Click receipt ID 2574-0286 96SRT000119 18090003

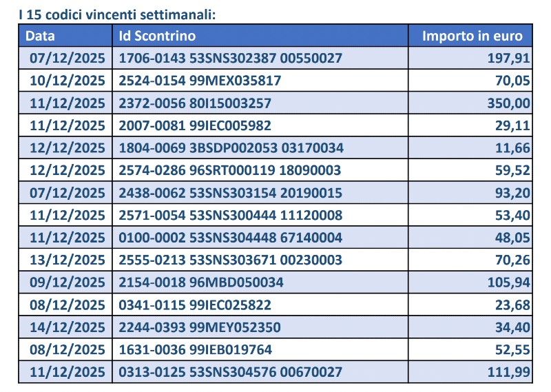pos(231,170)
